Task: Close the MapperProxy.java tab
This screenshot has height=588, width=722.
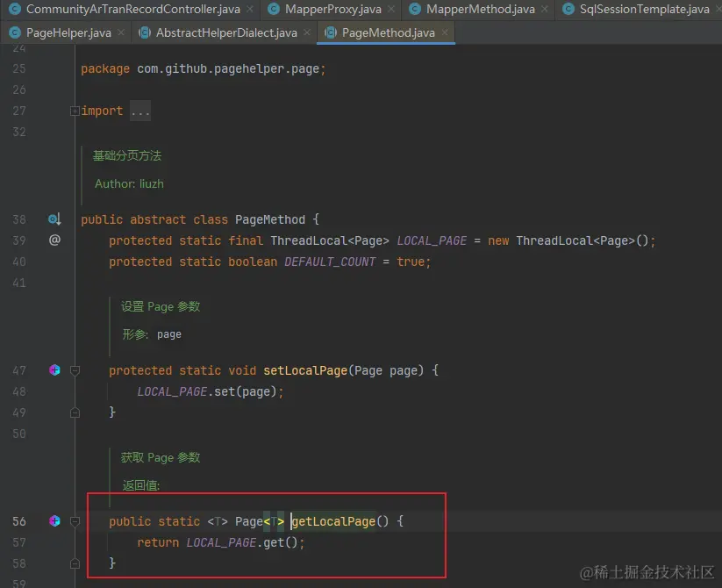Action: pyautogui.click(x=391, y=9)
